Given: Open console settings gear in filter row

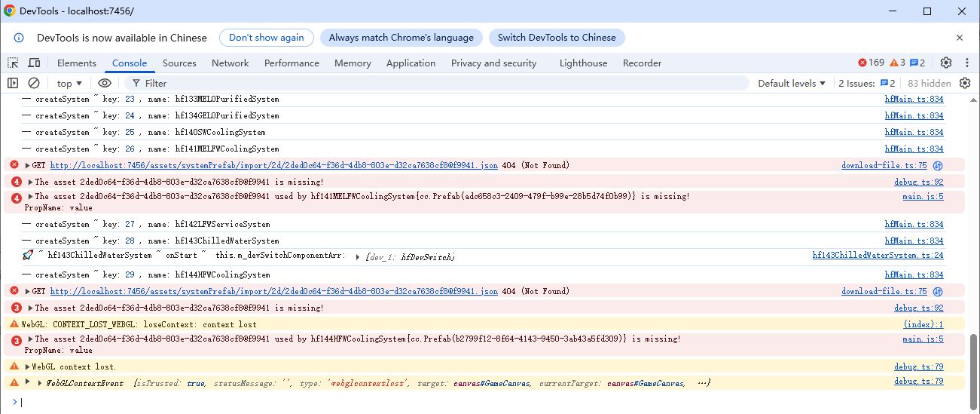Looking at the screenshot, I should tap(964, 83).
